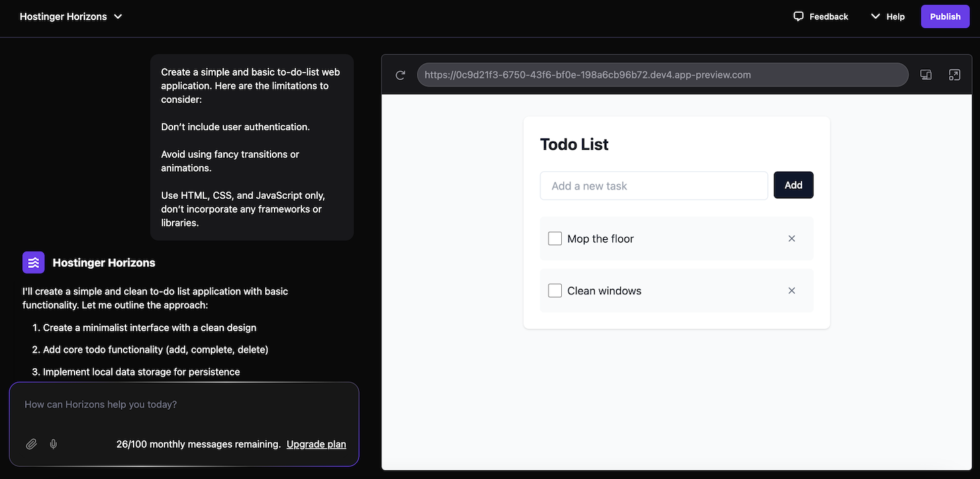
Task: Check the Mop the floor checkbox
Action: pyautogui.click(x=555, y=238)
